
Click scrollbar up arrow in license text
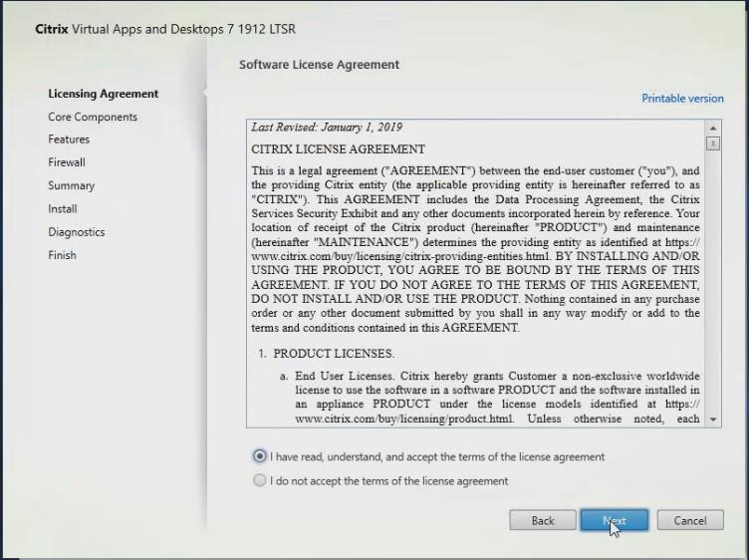pos(713,129)
